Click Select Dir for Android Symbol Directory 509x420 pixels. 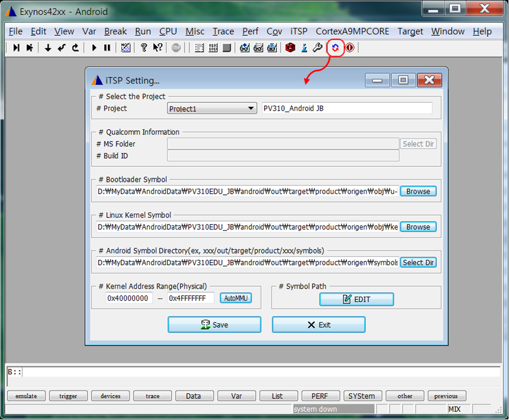(x=418, y=263)
